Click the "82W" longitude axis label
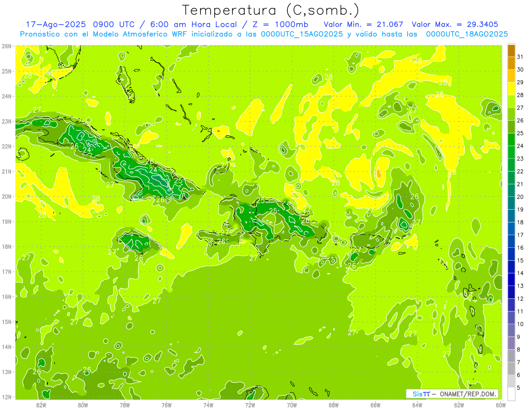 coord(41,405)
